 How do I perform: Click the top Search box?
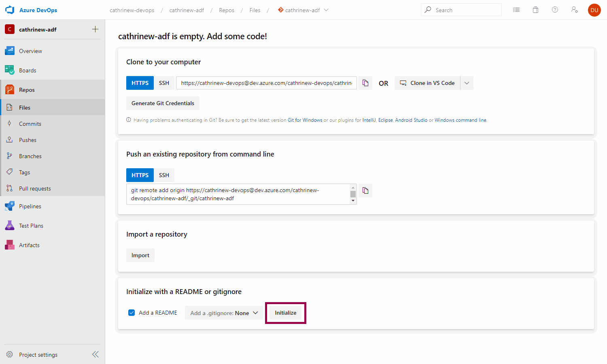pyautogui.click(x=461, y=10)
